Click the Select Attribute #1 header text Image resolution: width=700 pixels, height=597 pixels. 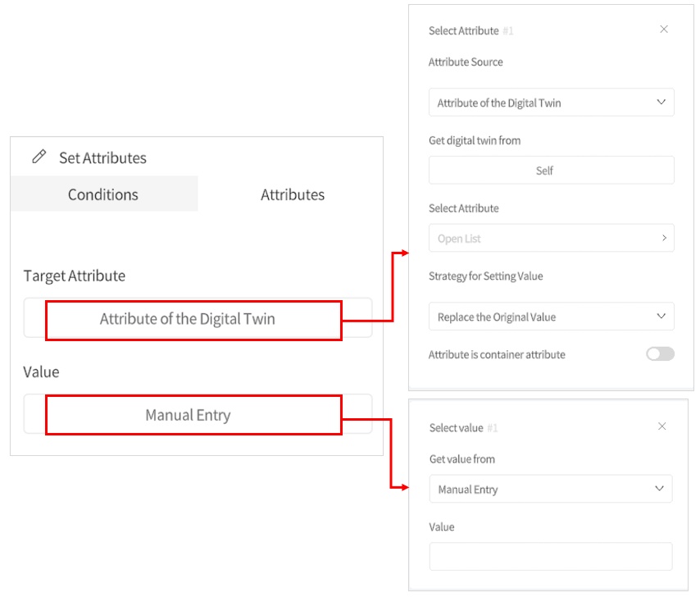pos(463,30)
